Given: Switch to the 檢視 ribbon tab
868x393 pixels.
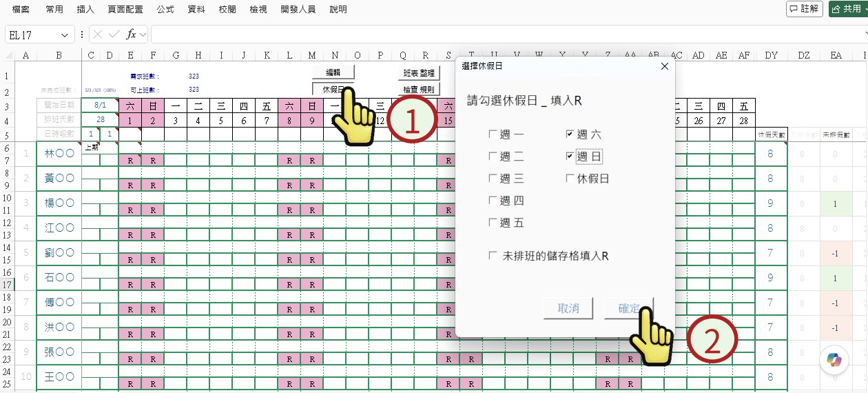Looking at the screenshot, I should coord(258,10).
